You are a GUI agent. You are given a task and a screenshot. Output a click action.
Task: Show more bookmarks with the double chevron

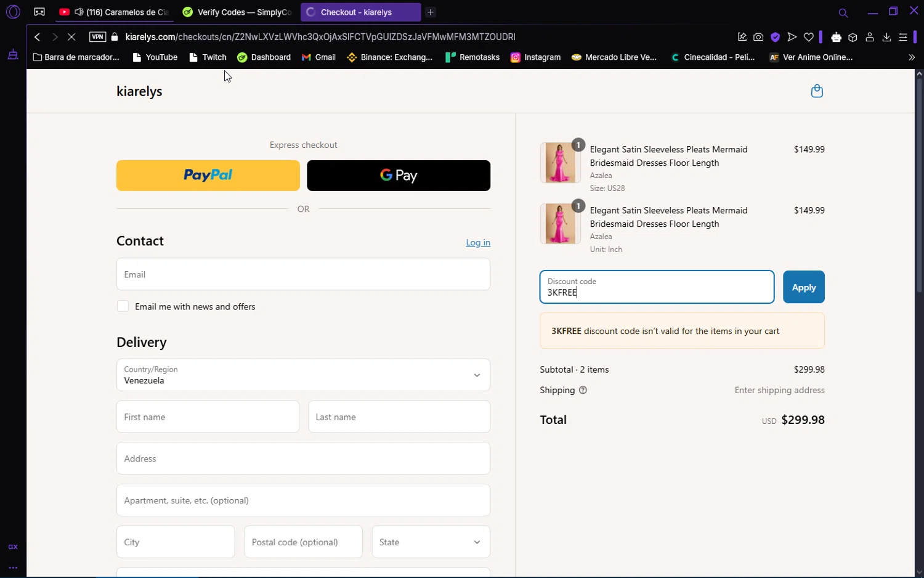click(x=912, y=57)
